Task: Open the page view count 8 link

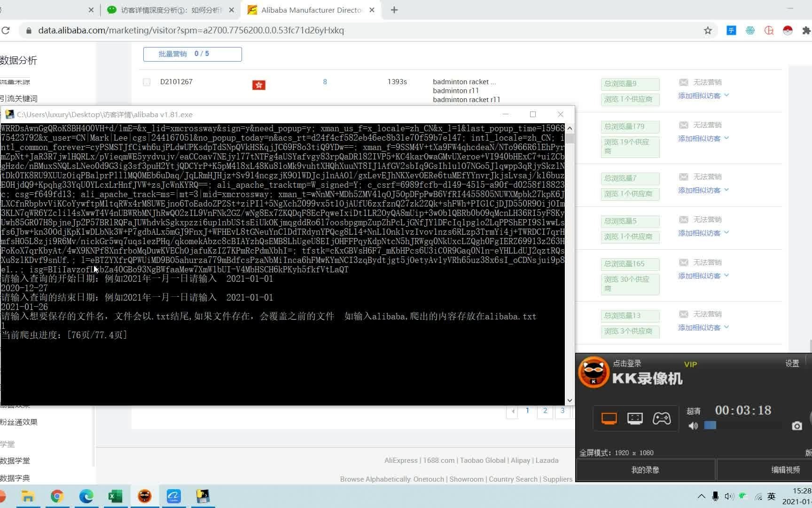Action: (325, 82)
